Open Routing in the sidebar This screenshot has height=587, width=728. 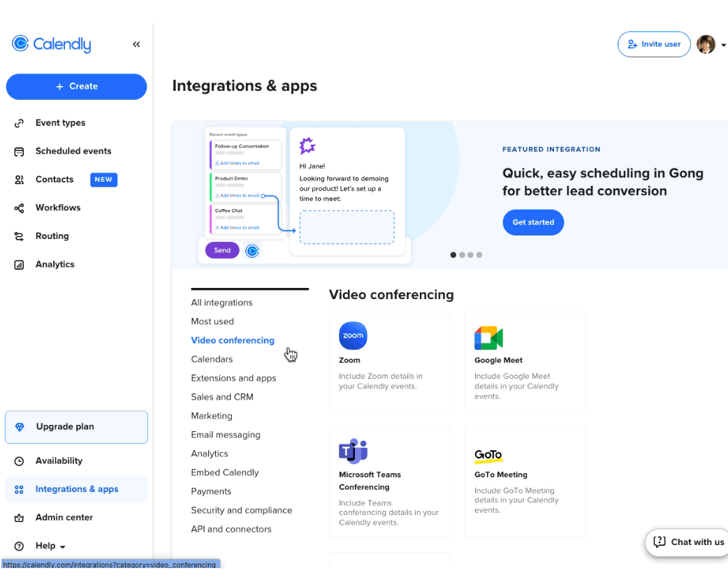pyautogui.click(x=52, y=236)
